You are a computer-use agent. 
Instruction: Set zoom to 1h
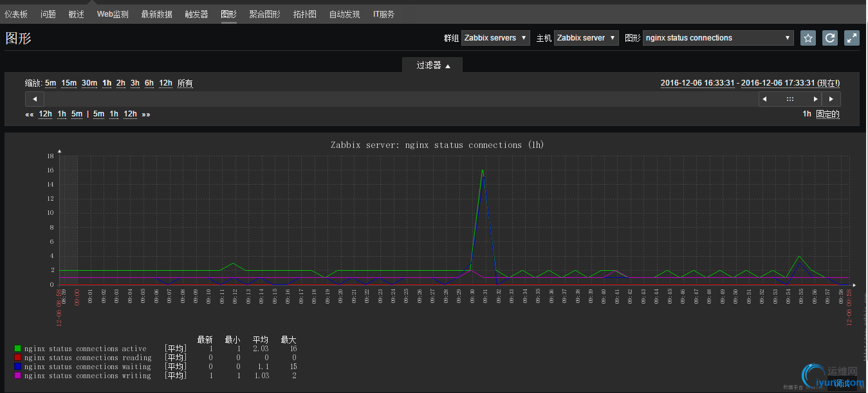[107, 83]
